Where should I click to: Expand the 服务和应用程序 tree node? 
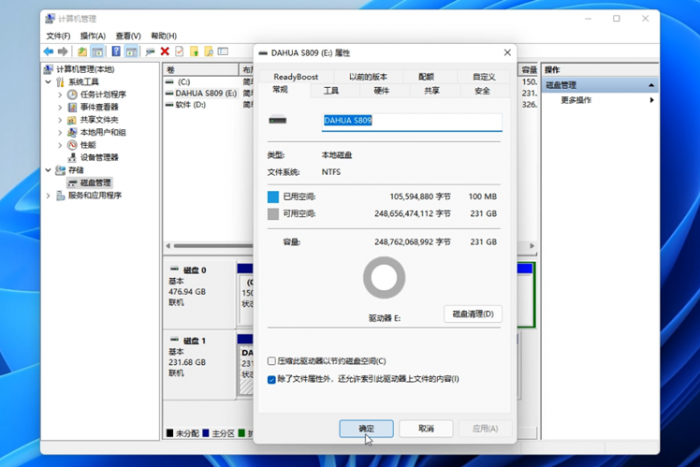pyautogui.click(x=48, y=195)
